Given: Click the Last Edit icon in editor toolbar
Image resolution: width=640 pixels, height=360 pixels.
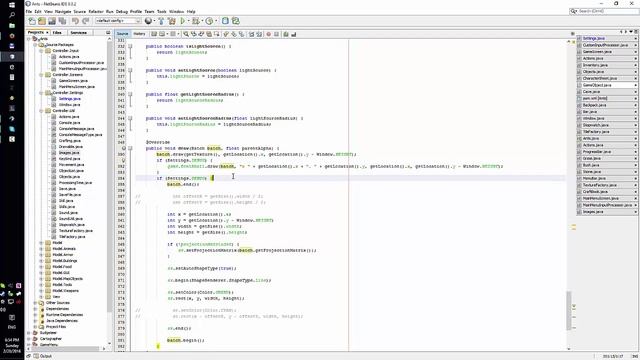Looking at the screenshot, I should click(154, 34).
